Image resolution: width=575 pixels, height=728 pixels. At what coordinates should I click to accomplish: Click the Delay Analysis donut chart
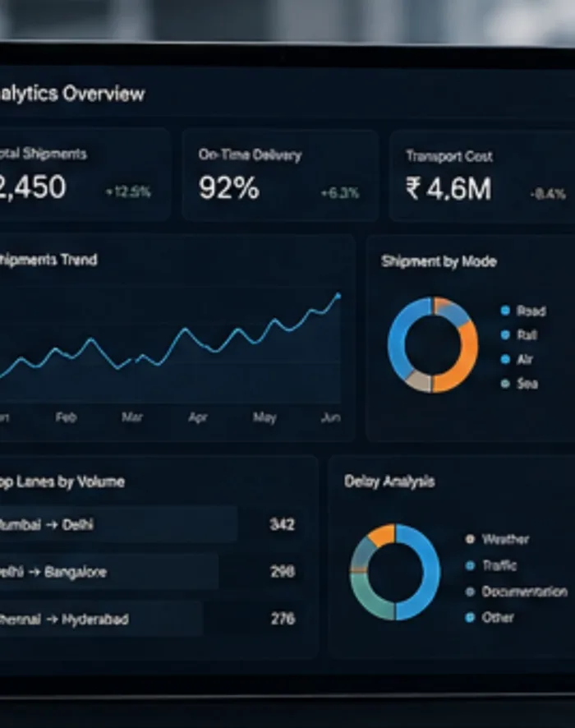tap(394, 572)
